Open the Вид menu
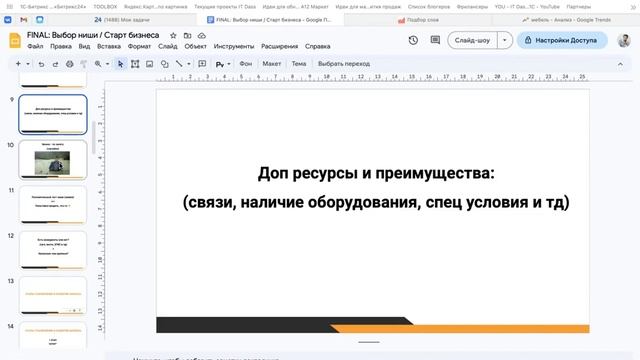The image size is (640, 360). [84, 46]
